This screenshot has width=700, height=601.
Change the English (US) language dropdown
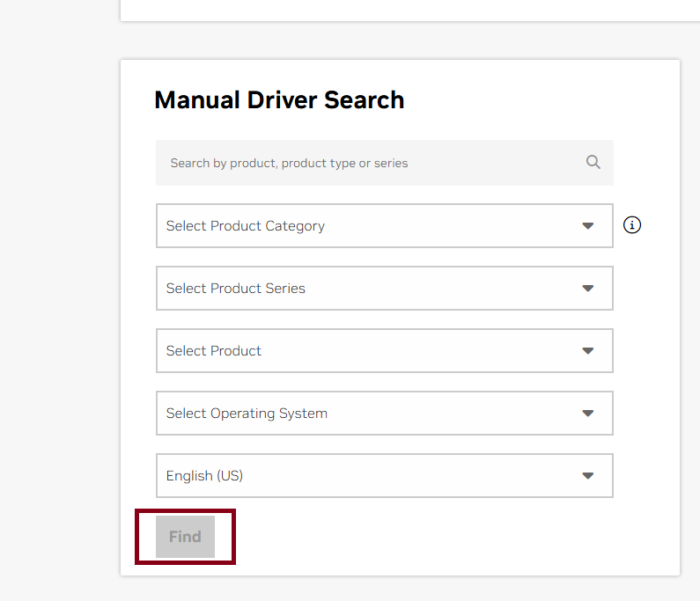tap(384, 476)
